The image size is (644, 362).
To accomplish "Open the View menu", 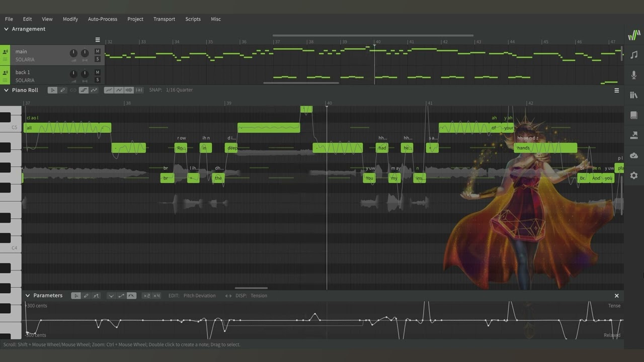I will pyautogui.click(x=47, y=19).
